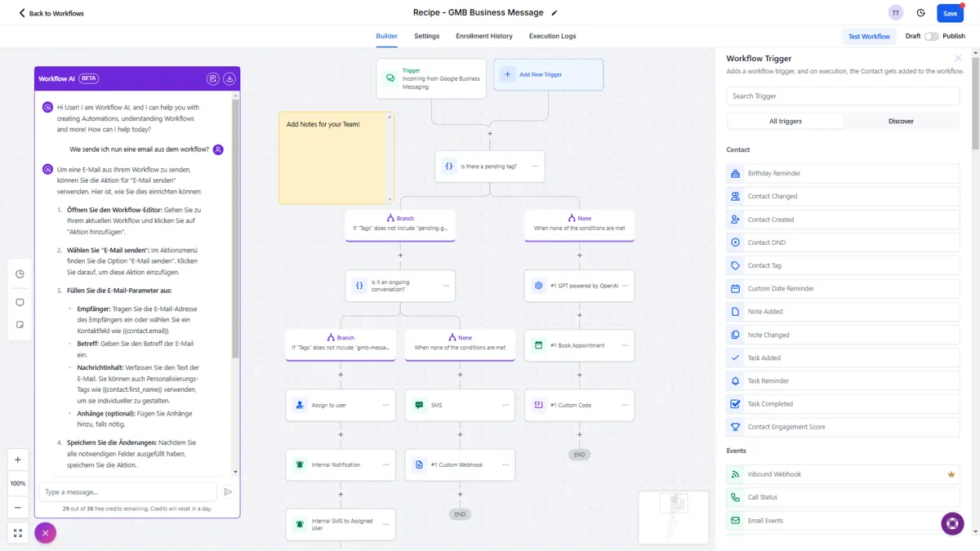Select the Contact DND trigger
Viewport: 980px width, 551px height.
pos(843,242)
